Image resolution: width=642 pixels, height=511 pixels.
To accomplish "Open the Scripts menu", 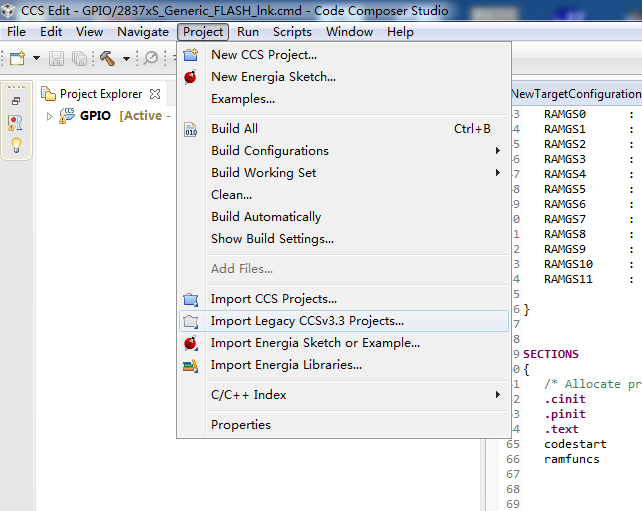I will [x=292, y=32].
